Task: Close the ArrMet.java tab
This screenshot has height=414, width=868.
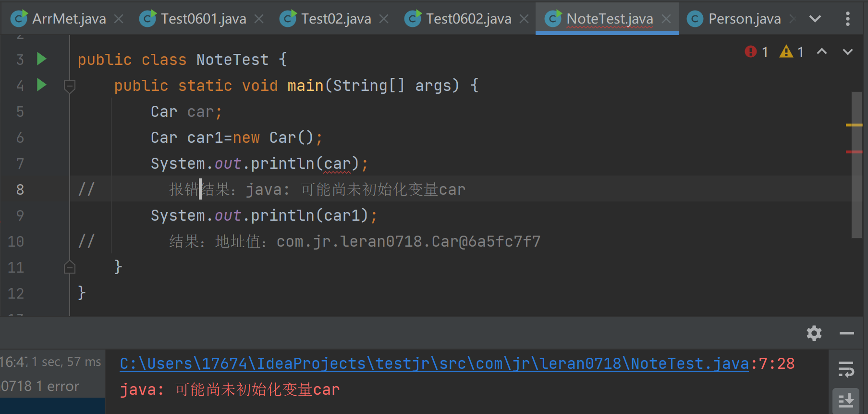Action: pyautogui.click(x=119, y=19)
